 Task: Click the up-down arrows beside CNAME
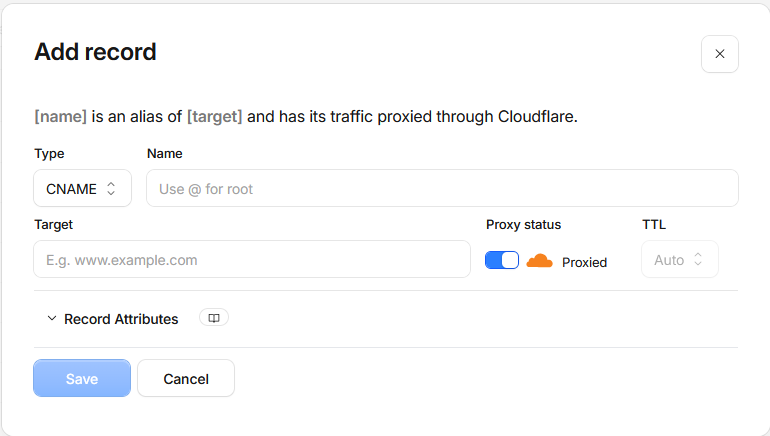111,189
